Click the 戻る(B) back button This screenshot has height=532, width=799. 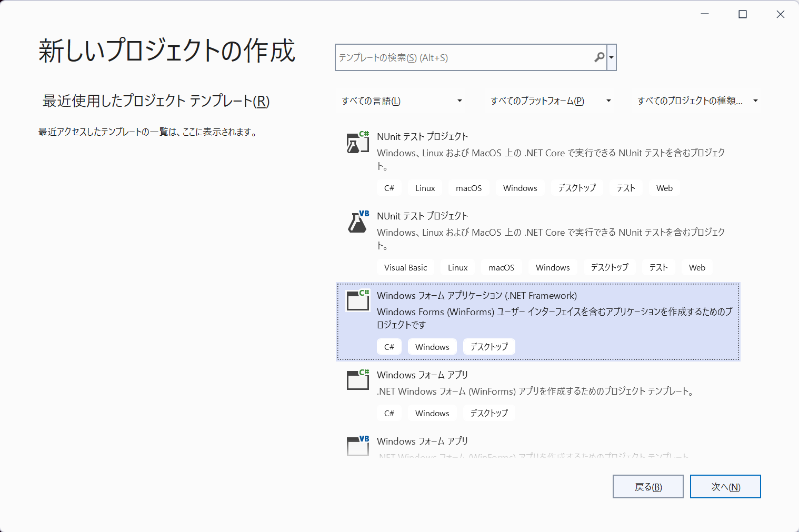pyautogui.click(x=648, y=487)
